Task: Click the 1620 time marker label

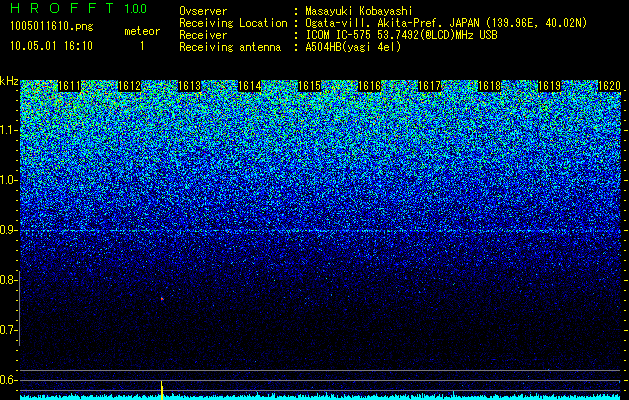Action: point(609,86)
